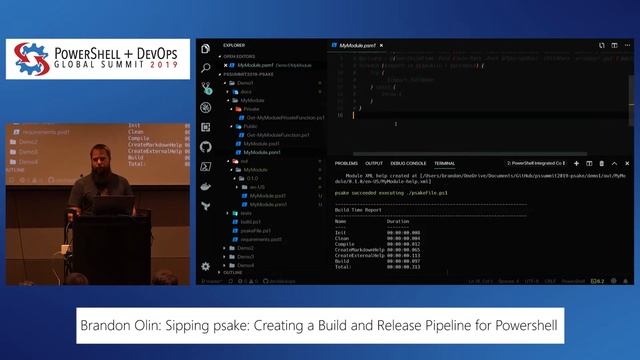Open the PowerShell Command Explorer icon
Image resolution: width=640 pixels, height=360 pixels.
click(206, 167)
